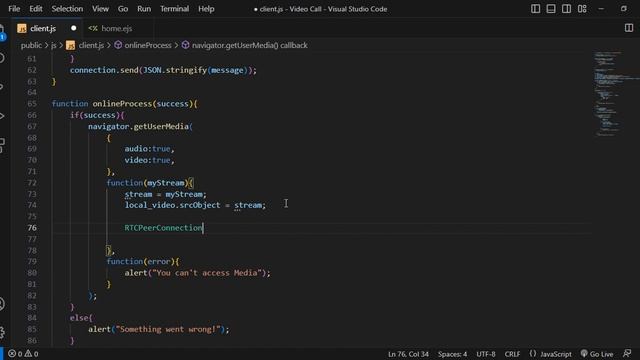Split the editor to the right

pos(629,28)
